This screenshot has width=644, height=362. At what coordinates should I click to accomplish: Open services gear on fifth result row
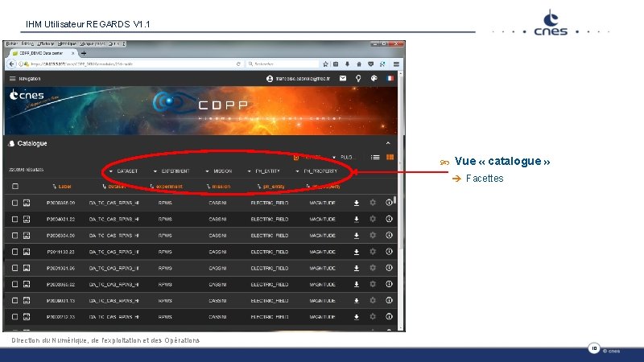tap(373, 268)
